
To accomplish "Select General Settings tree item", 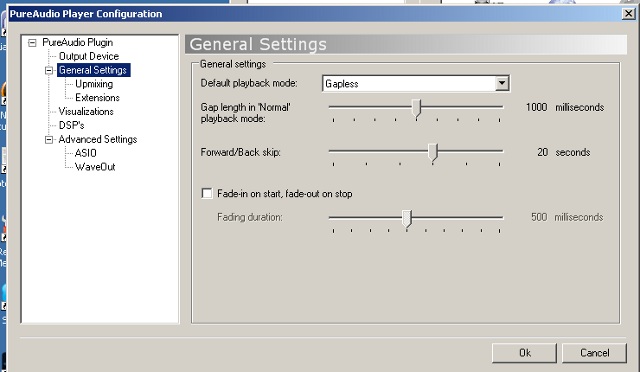I will click(93, 70).
